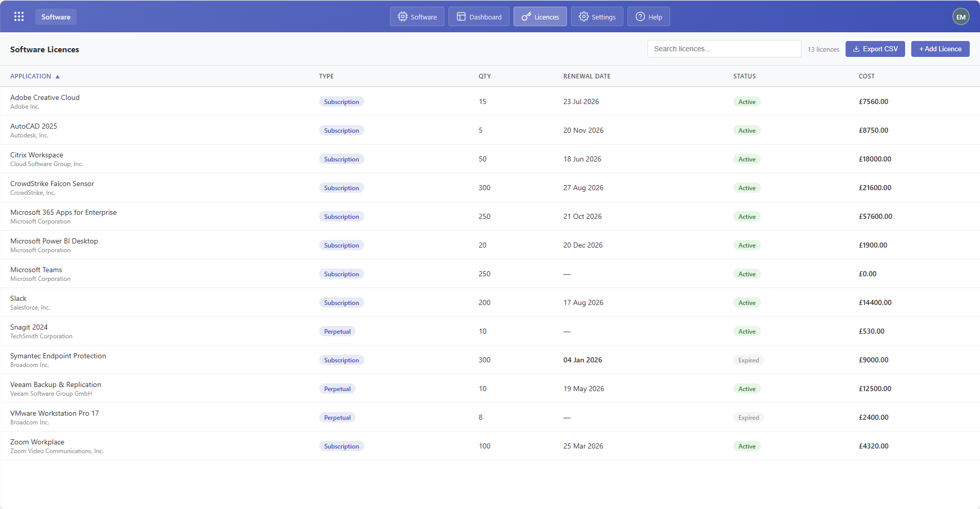Click the Active status for Zoom Workplace
Viewport: 980px width, 509px height.
coord(747,446)
